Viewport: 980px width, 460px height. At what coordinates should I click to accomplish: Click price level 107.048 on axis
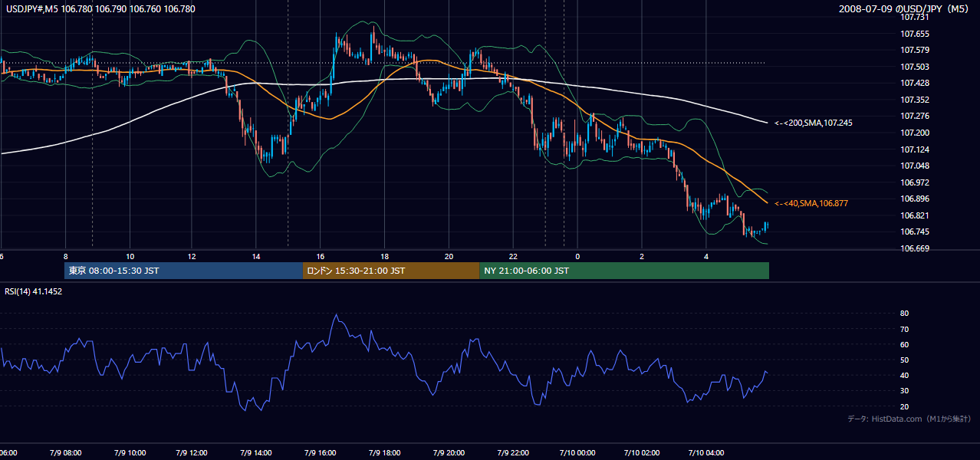[x=915, y=166]
